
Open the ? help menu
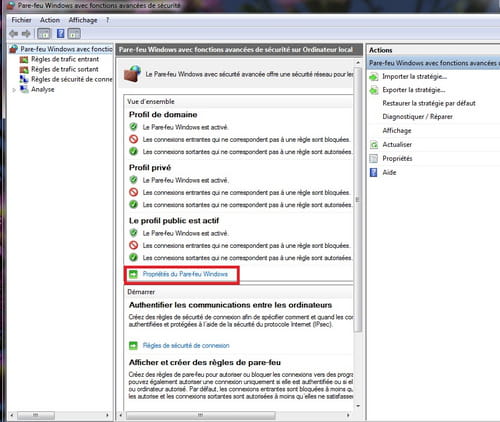pos(107,20)
